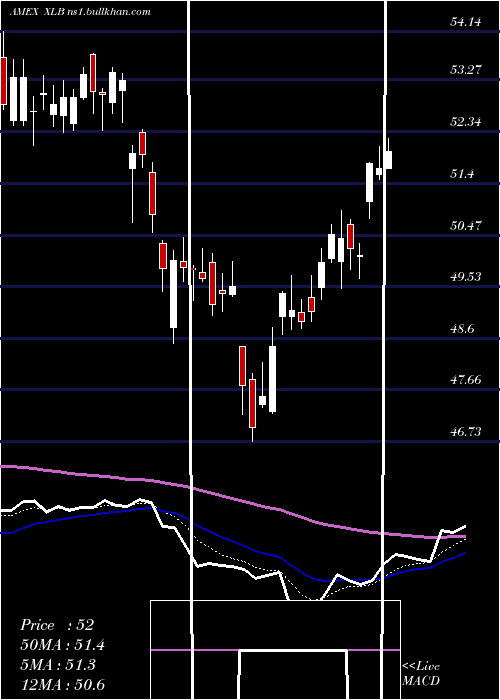The height and width of the screenshot is (700, 500).
Task: Click the 52.34 price axis label
Action: point(466,121)
